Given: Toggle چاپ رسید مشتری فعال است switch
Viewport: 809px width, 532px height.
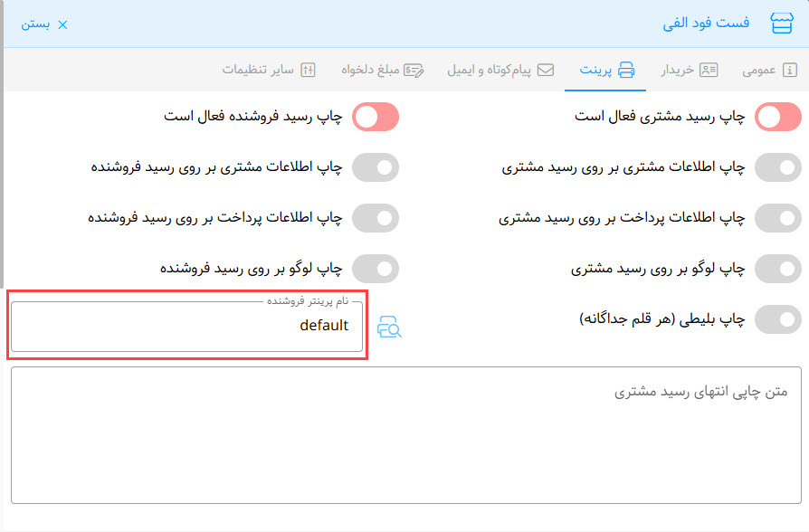Looking at the screenshot, I should click(778, 117).
